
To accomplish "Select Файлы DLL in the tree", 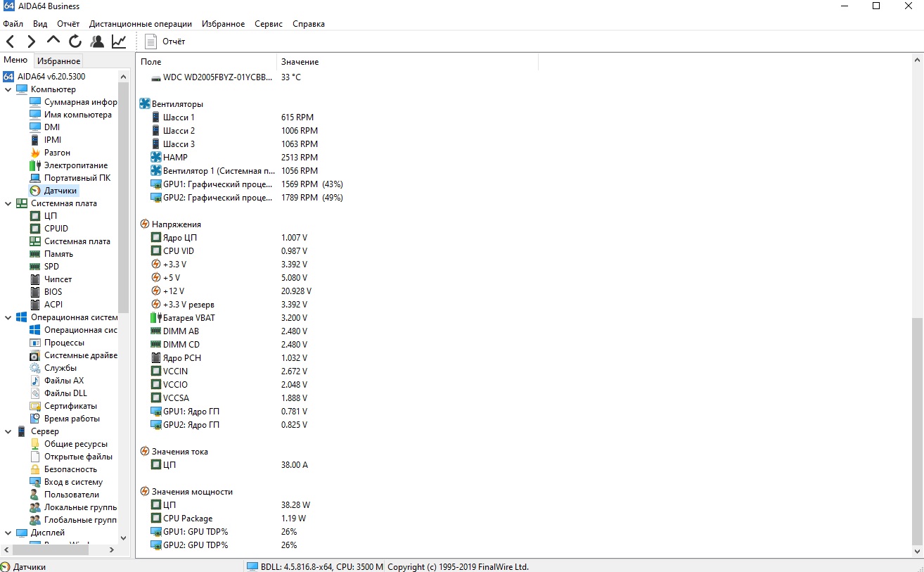I will (x=65, y=393).
